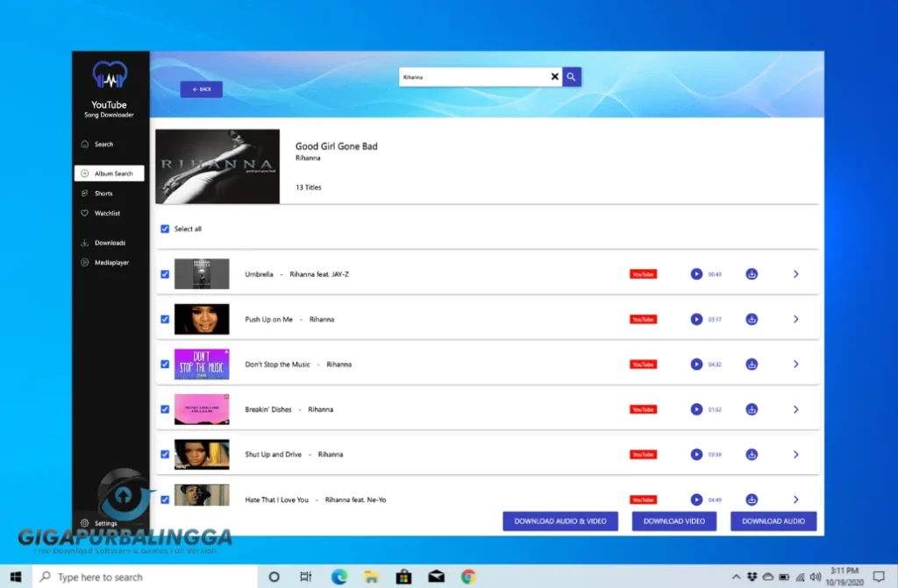
Task: Click DOWNLOAD AUDIO & VIDEO
Action: click(x=560, y=521)
